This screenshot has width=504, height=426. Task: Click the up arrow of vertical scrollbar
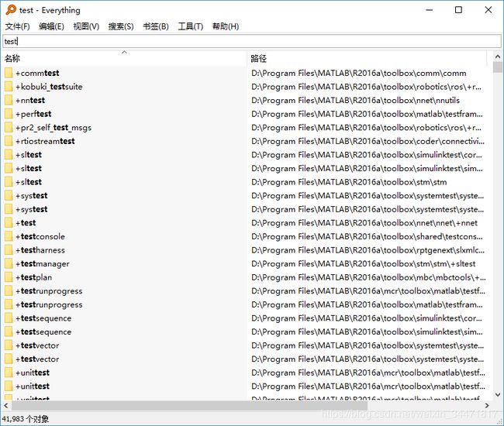pos(498,57)
